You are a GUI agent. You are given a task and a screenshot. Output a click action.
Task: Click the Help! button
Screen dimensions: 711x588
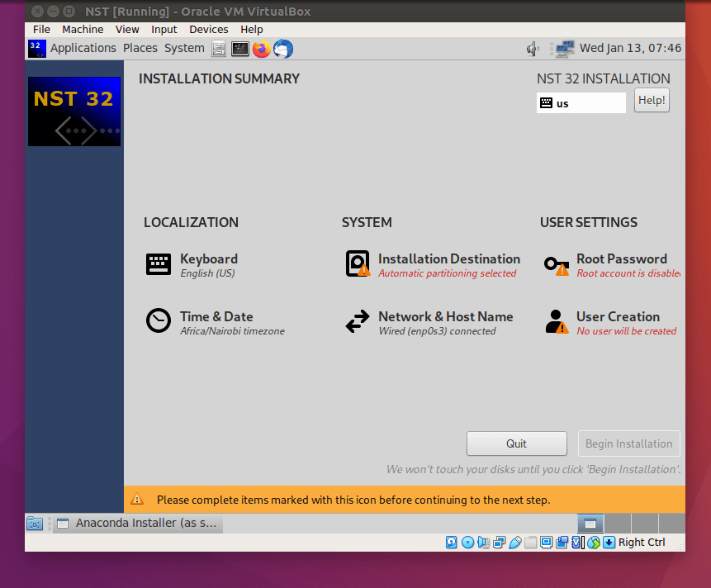(652, 100)
